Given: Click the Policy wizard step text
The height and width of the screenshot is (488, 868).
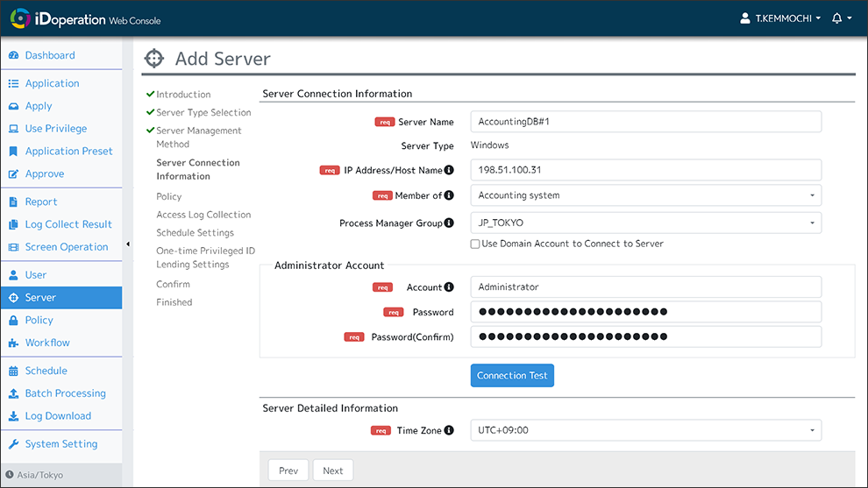Looking at the screenshot, I should click(169, 196).
